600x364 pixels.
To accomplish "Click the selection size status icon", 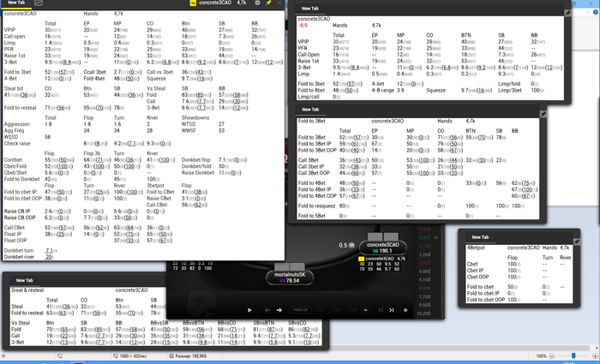I will pos(60,356).
